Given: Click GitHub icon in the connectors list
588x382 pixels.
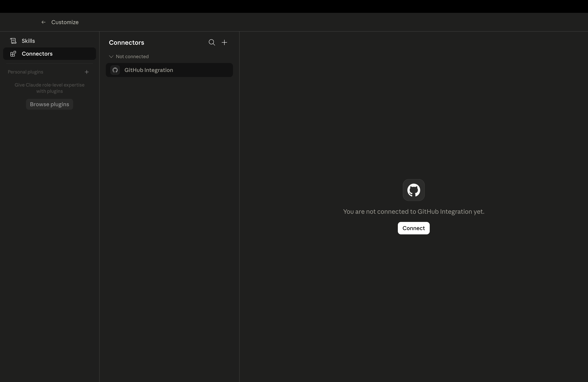Looking at the screenshot, I should coord(115,70).
